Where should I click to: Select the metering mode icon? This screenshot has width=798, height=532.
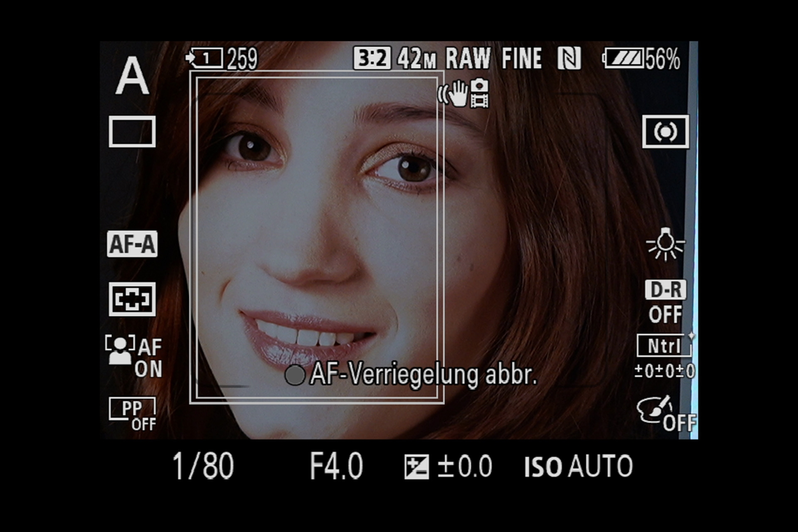pos(665,132)
